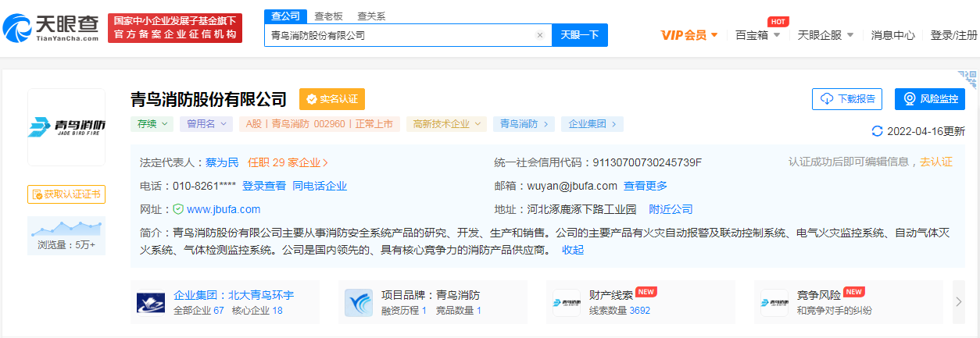The width and height of the screenshot is (980, 338).
Task: Click the 下载报告 button
Action: click(848, 99)
